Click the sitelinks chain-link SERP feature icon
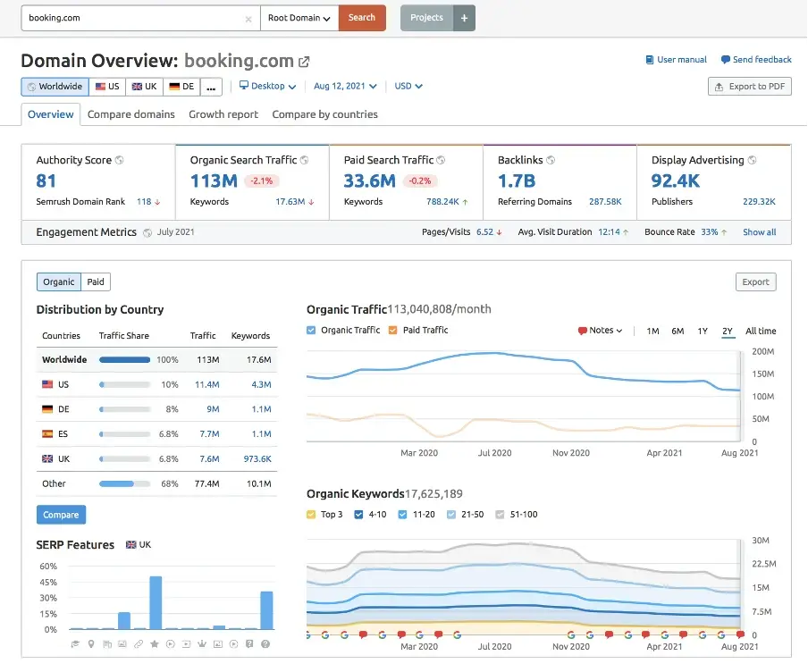Screen dimensions: 808x672 (138, 643)
